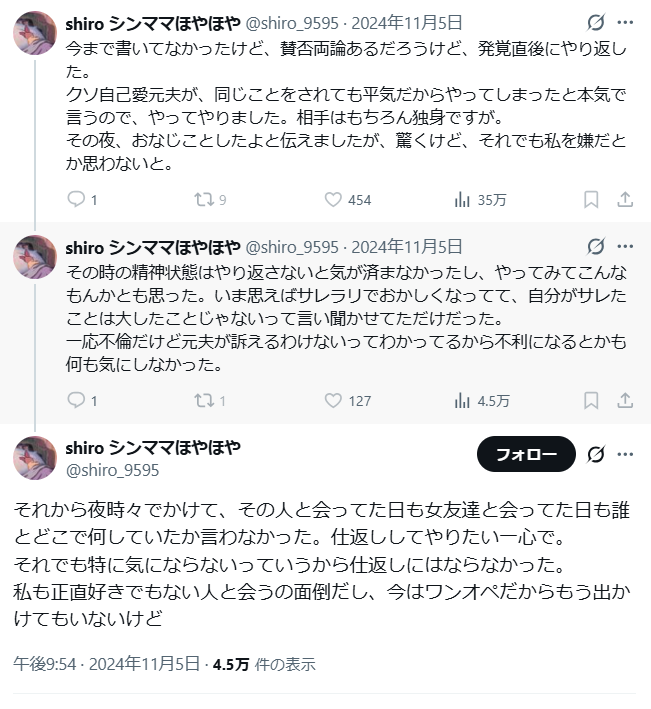
Task: Click the フォロー follow button
Action: [526, 454]
